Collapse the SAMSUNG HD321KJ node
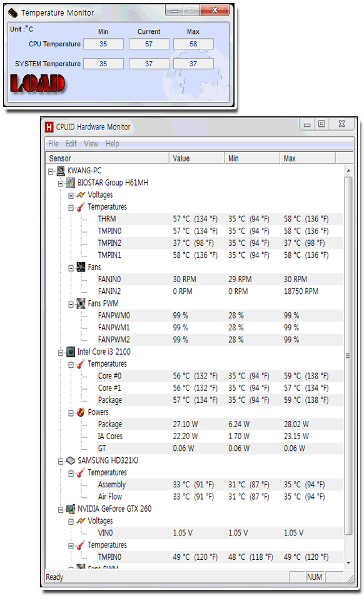 point(61,462)
